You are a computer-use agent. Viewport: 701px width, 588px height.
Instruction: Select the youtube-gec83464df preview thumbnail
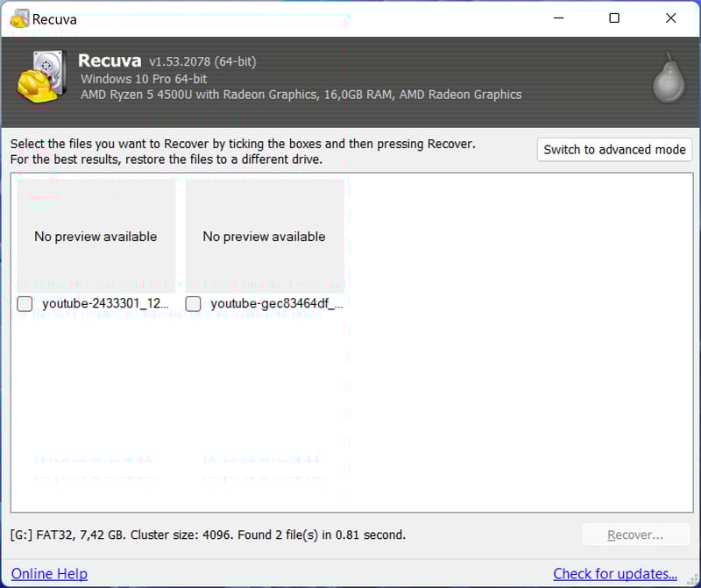[265, 236]
